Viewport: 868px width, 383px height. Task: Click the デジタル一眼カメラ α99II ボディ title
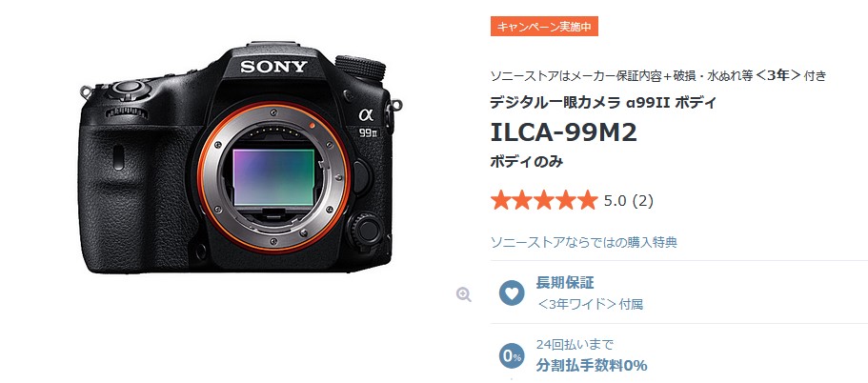click(603, 102)
